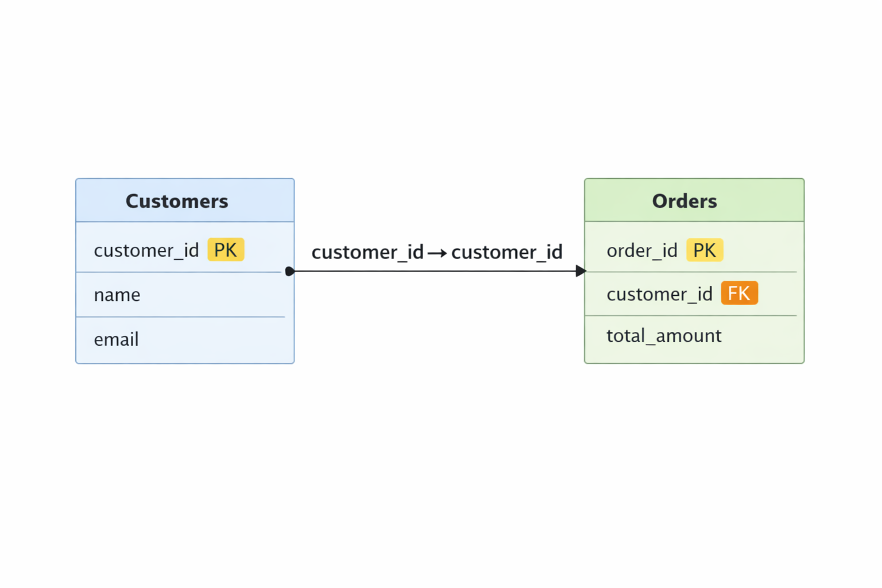Image resolution: width=882 pixels, height=588 pixels.
Task: Click the left customer_id in the relationship label
Action: [367, 252]
